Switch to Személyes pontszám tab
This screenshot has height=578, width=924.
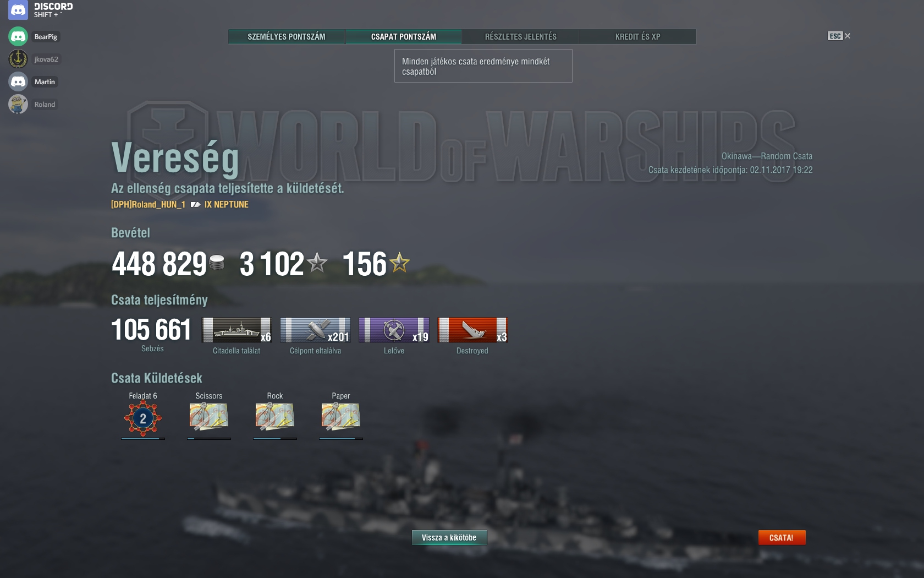[x=287, y=36]
